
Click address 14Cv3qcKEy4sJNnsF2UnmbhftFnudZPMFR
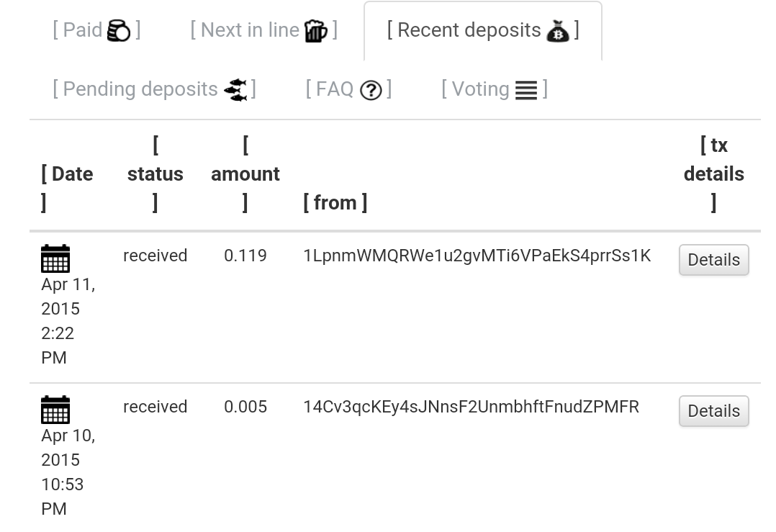tap(471, 407)
